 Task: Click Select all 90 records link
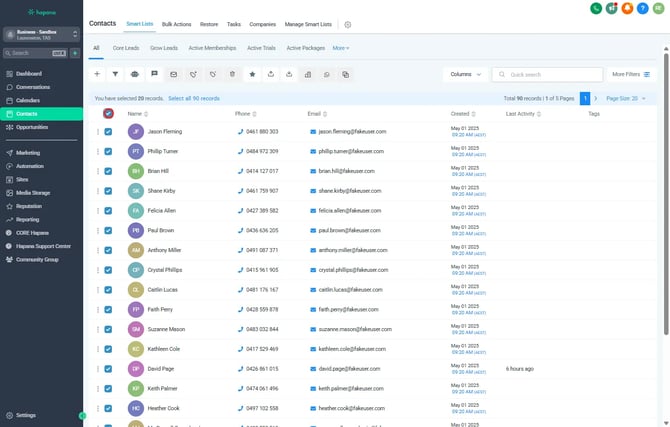(x=195, y=99)
